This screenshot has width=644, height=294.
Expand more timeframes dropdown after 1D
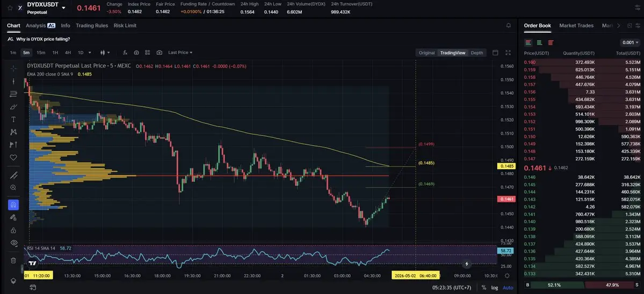tap(90, 53)
